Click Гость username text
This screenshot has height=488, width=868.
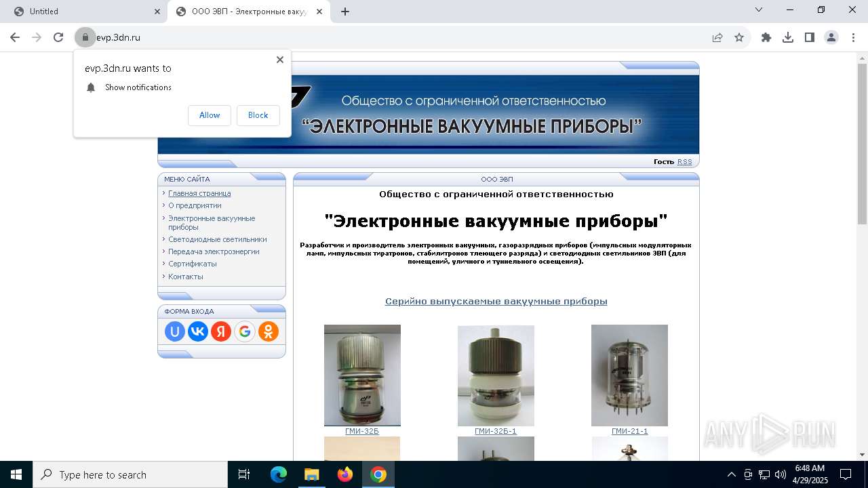[x=663, y=162]
